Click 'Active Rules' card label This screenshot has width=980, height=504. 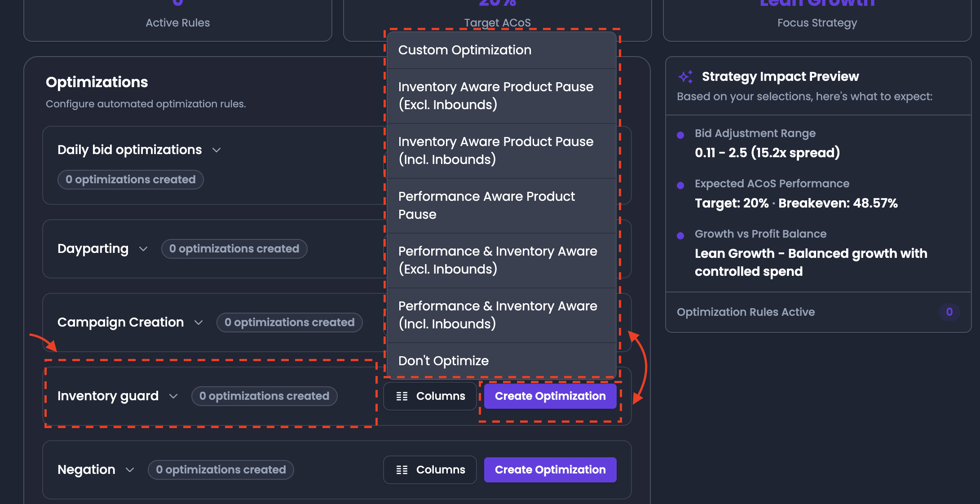[178, 23]
